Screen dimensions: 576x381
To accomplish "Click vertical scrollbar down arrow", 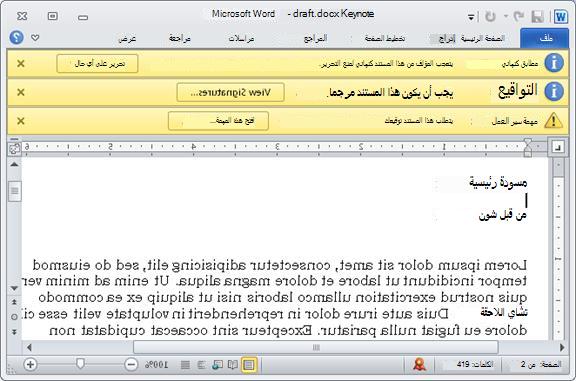I will (x=14, y=288).
